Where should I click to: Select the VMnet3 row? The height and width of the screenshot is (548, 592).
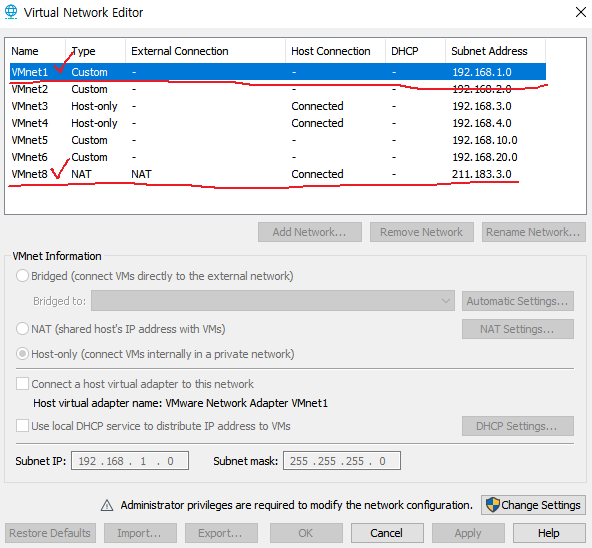pos(278,106)
